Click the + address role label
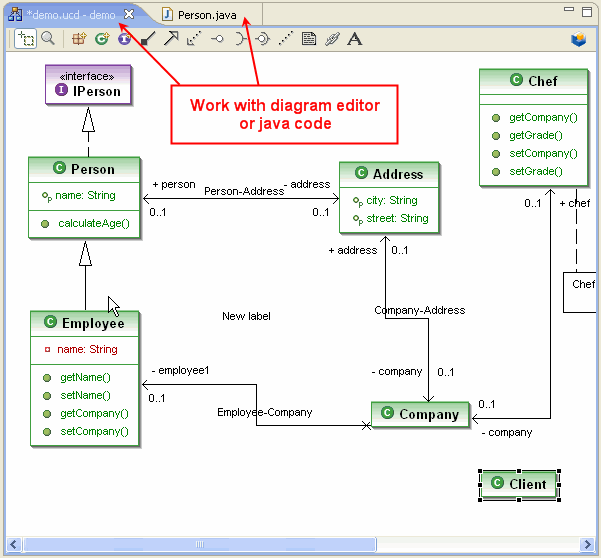The width and height of the screenshot is (601, 558). tap(353, 251)
